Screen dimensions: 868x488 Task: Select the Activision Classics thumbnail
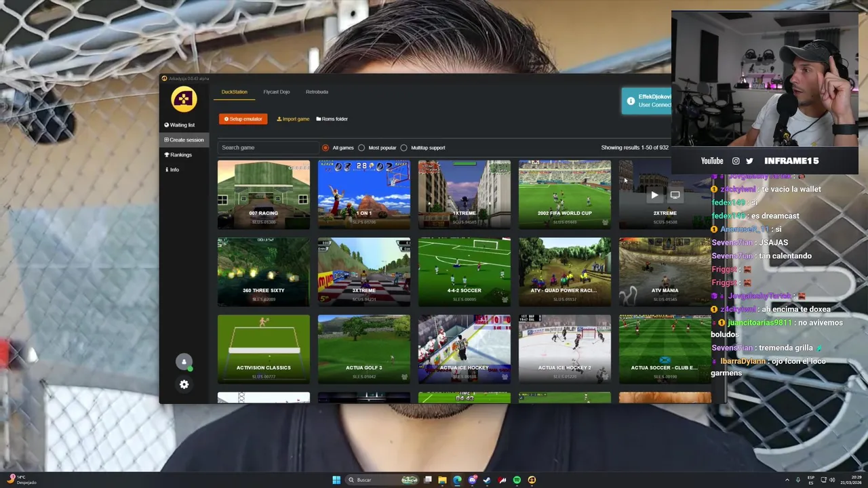(264, 349)
